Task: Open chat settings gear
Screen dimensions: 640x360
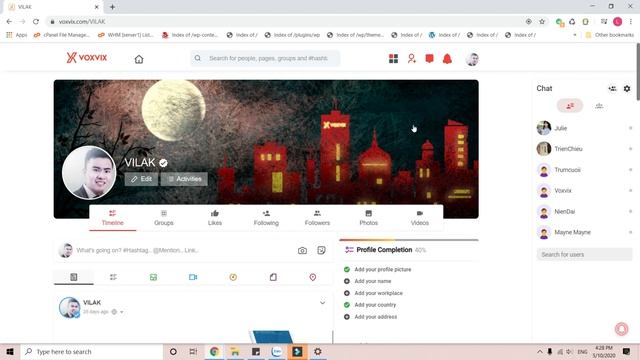Action: pos(627,88)
